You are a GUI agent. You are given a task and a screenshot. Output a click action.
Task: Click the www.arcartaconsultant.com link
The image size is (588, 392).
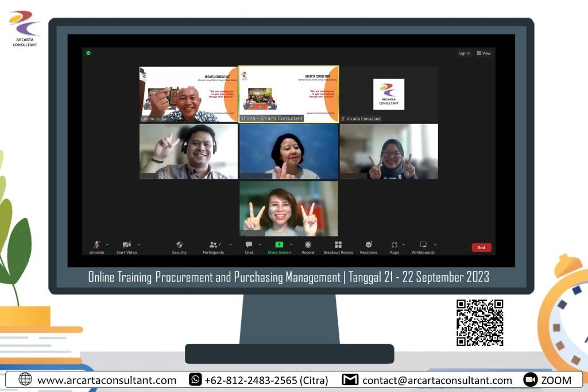tap(106, 380)
